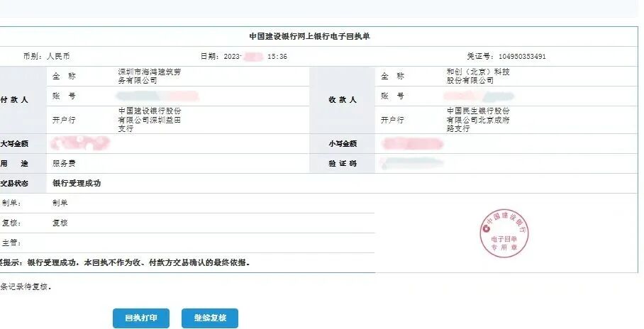Click the text 条记录待复核
This screenshot has height=329, width=644.
pyautogui.click(x=26, y=287)
